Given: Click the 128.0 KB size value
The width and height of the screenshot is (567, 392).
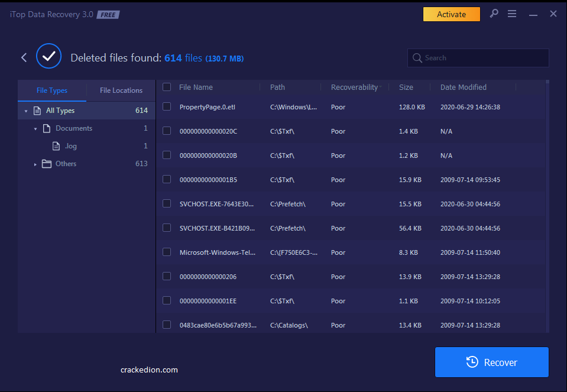Looking at the screenshot, I should [412, 107].
